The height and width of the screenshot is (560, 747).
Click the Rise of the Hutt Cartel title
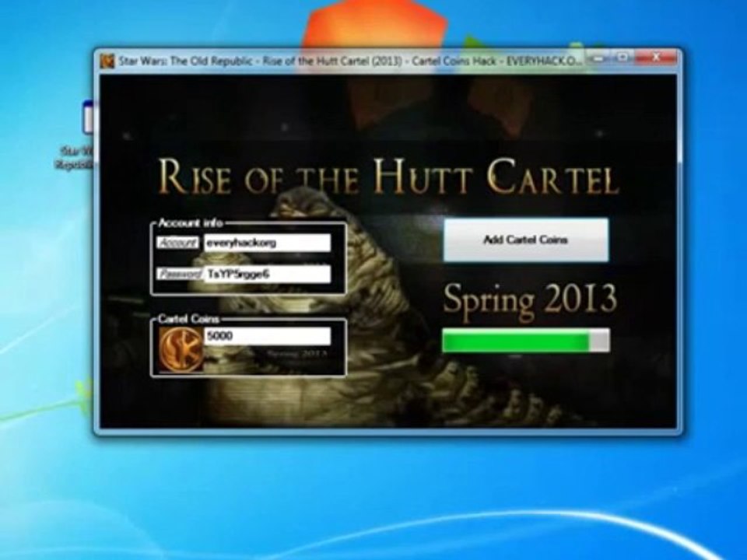388,177
